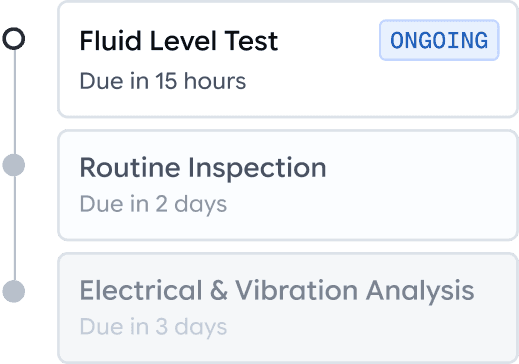Open the Routine Inspection title

pos(203,168)
